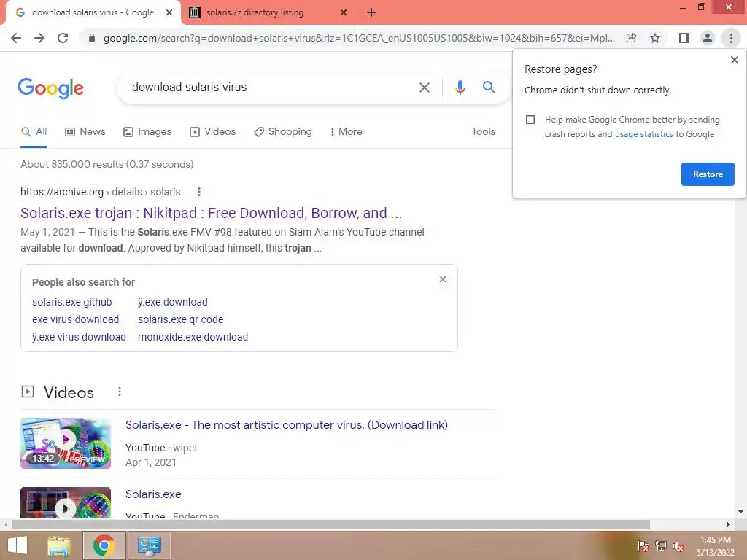
Task: Switch to Images results
Action: [x=147, y=132]
